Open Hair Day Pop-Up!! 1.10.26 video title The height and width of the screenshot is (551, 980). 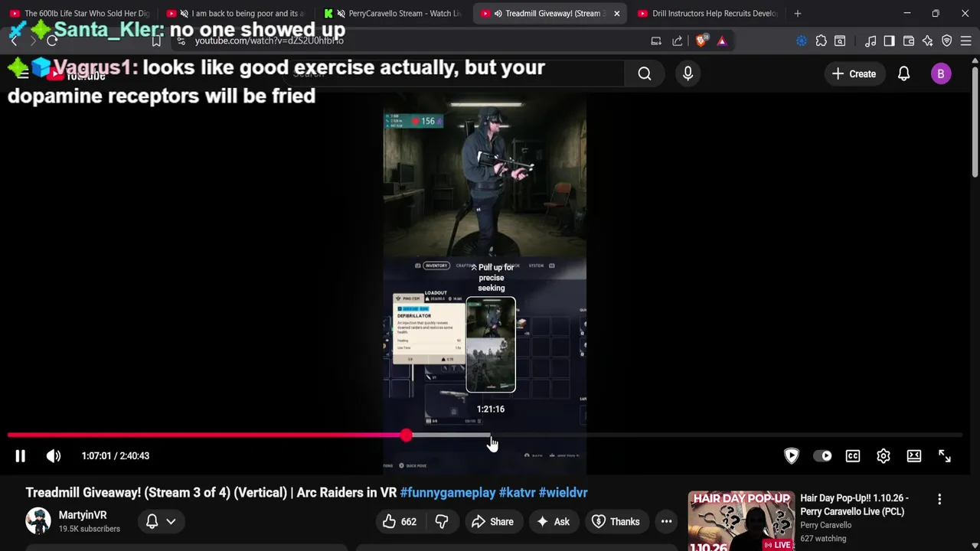(x=854, y=505)
